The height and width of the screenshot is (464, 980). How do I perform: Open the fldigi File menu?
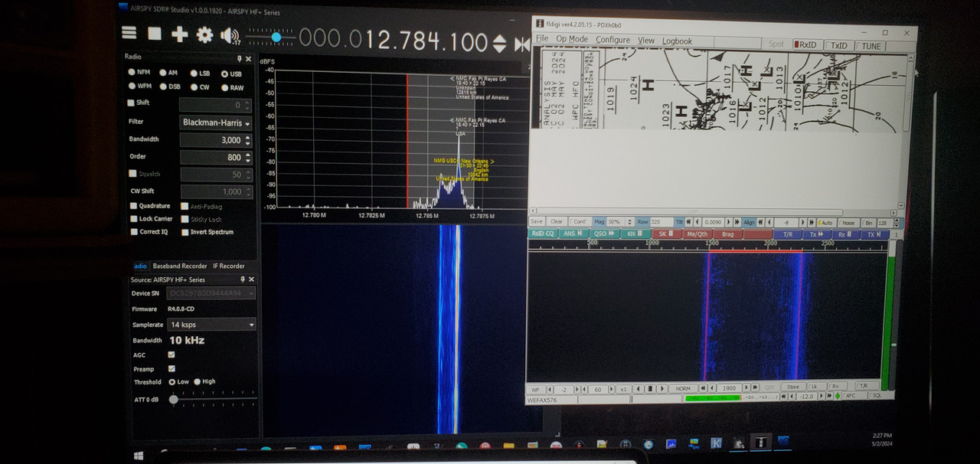click(542, 39)
